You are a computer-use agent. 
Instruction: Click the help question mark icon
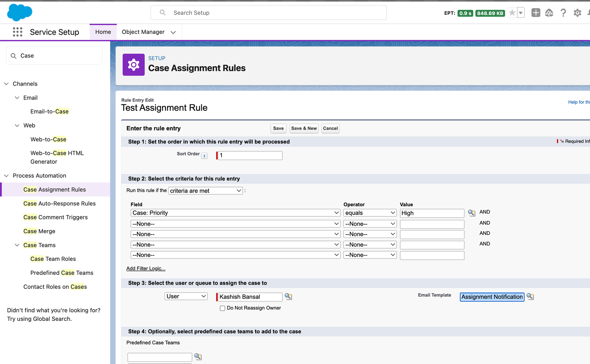click(x=563, y=13)
